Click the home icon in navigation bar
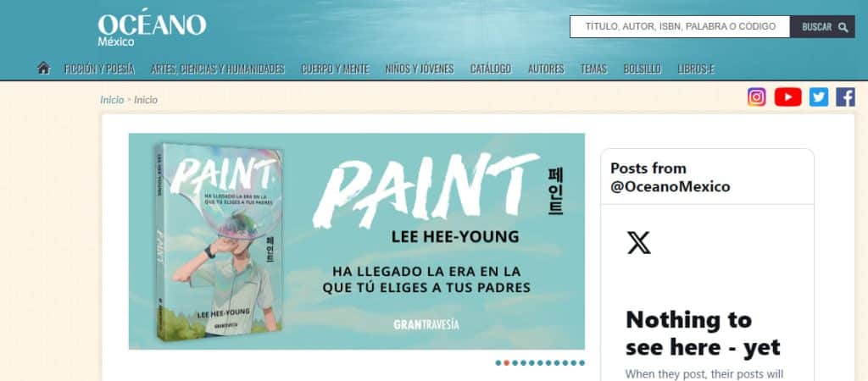The image size is (868, 381). [x=44, y=68]
